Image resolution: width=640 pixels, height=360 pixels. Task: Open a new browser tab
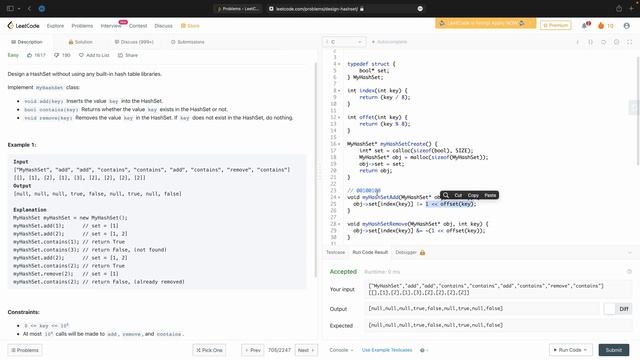632,8
